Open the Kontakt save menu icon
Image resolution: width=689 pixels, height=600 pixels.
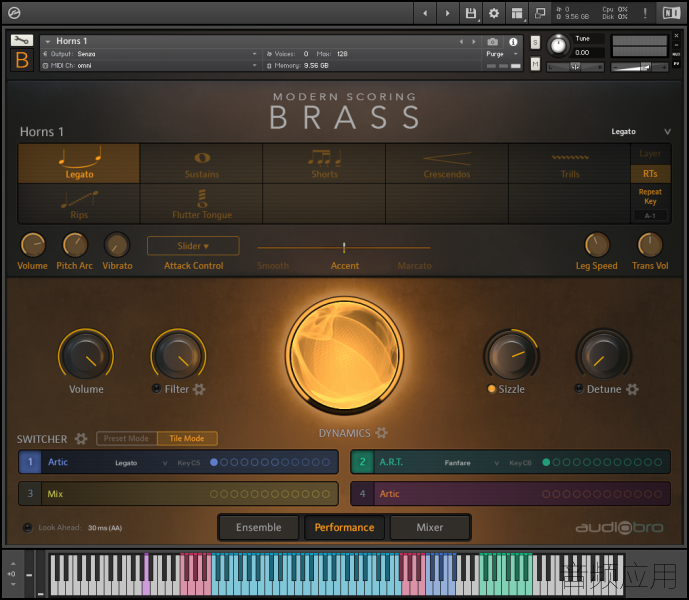coord(471,13)
